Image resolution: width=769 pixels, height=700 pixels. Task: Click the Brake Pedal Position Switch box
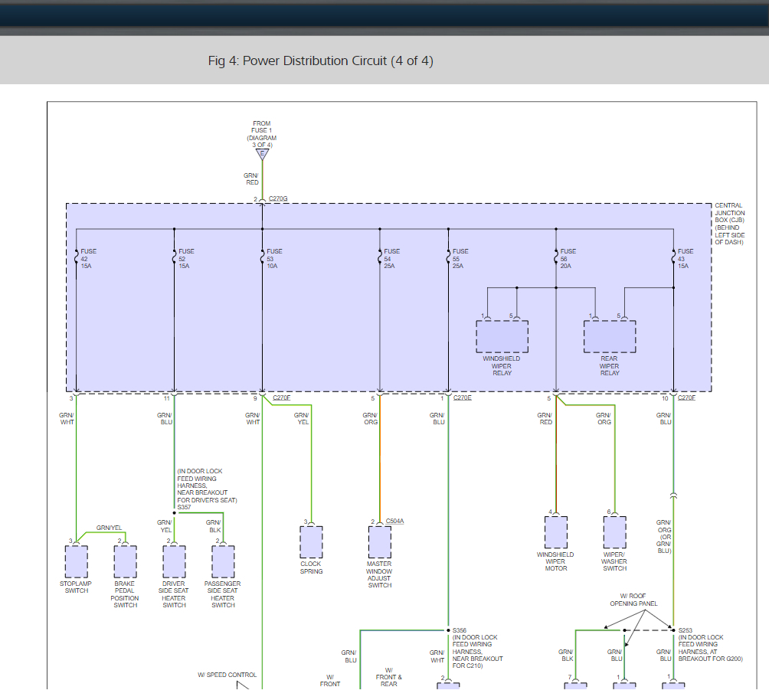125,562
